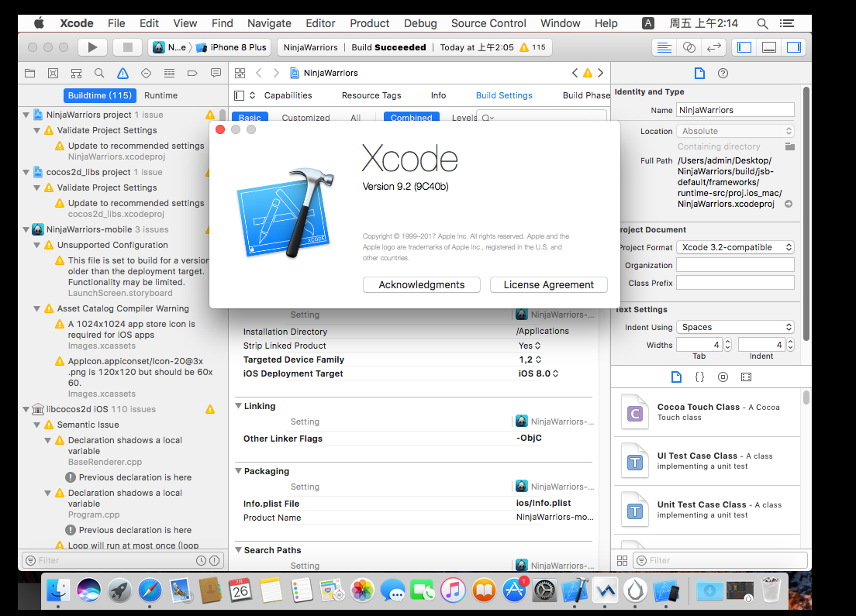Screen dimensions: 856x616
Task: Open the Editor menu
Action: [x=320, y=23]
